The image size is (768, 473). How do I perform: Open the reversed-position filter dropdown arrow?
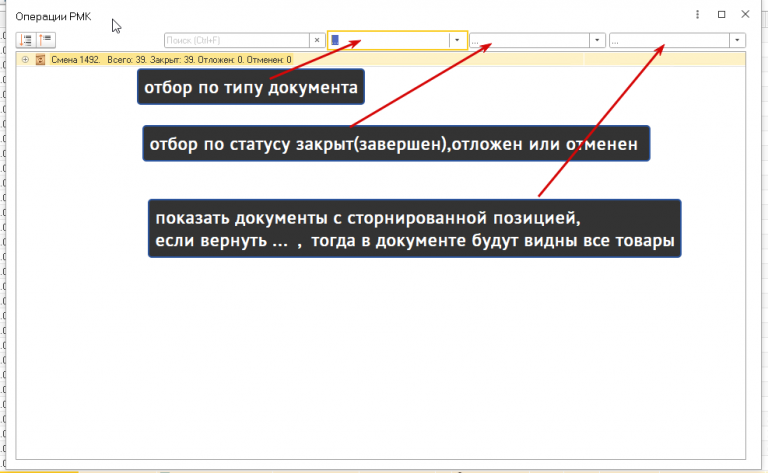coord(737,40)
